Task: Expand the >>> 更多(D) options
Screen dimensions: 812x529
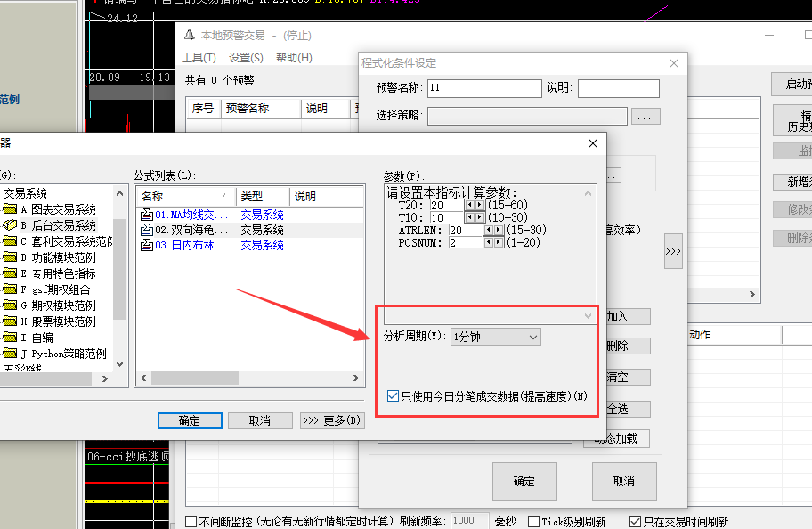Action: click(x=331, y=420)
